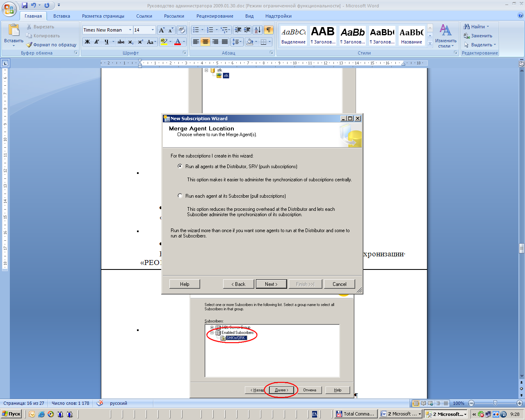The width and height of the screenshot is (525, 420).
Task: Apply the Название style from gallery
Action: [411, 36]
